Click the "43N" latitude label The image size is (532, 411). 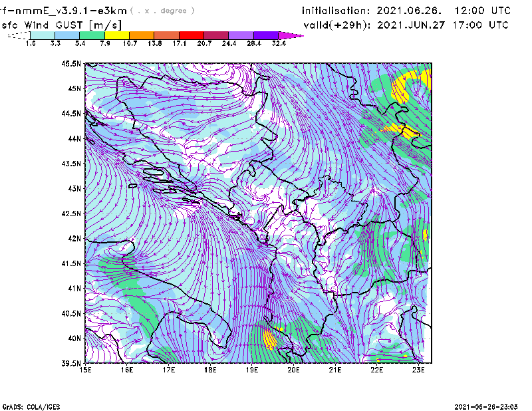pyautogui.click(x=74, y=188)
